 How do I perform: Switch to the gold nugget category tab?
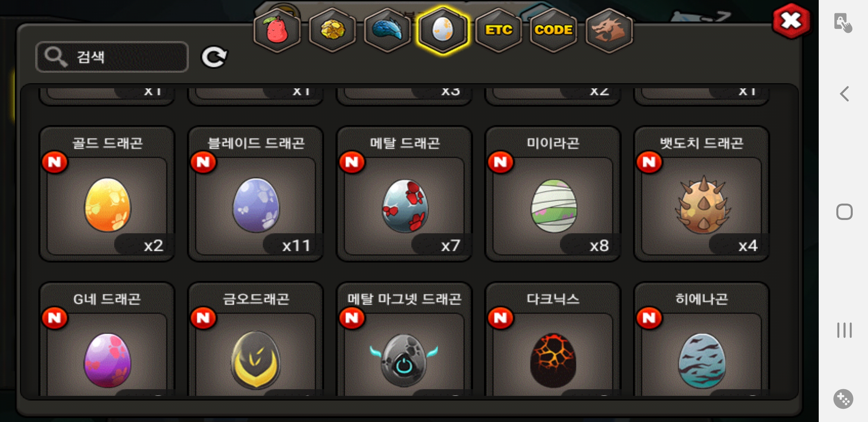click(x=332, y=30)
